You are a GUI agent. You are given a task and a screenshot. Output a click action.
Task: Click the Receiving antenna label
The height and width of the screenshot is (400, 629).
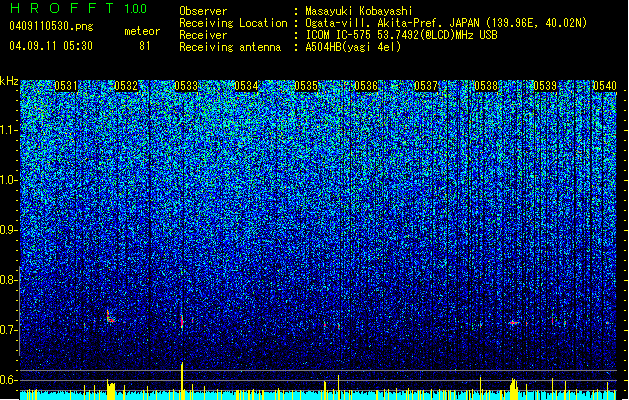[230, 47]
